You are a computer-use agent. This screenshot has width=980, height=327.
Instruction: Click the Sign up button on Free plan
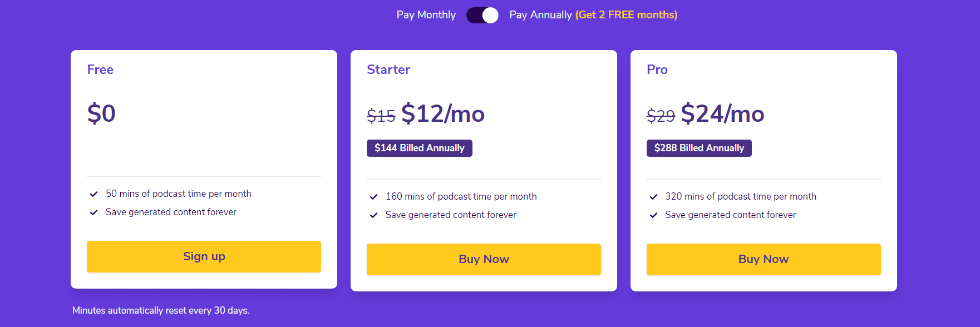(x=204, y=256)
